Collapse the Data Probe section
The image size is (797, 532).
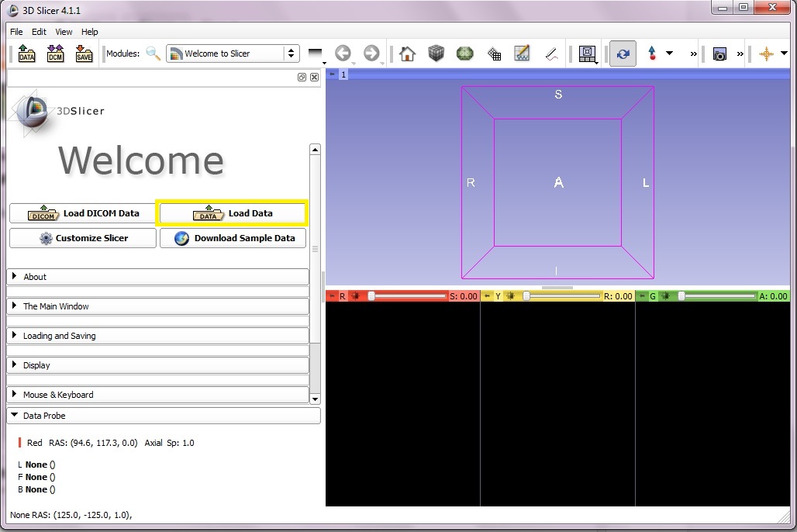coord(163,416)
